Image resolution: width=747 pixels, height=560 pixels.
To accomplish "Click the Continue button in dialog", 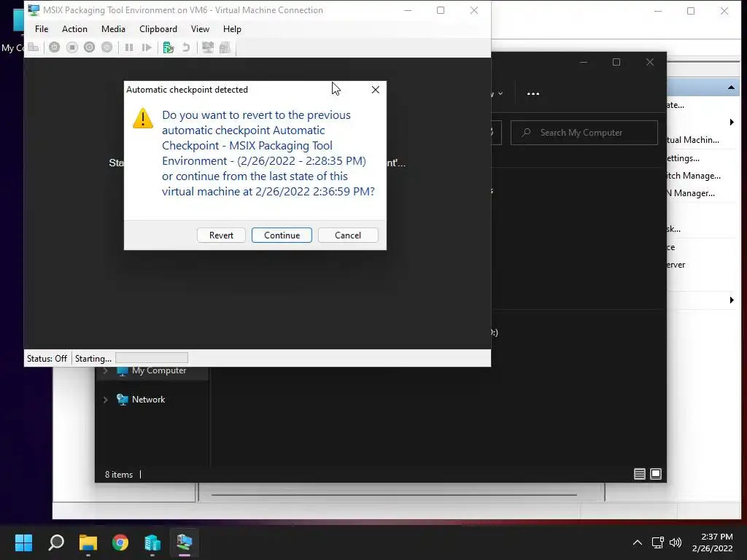I will point(282,236).
